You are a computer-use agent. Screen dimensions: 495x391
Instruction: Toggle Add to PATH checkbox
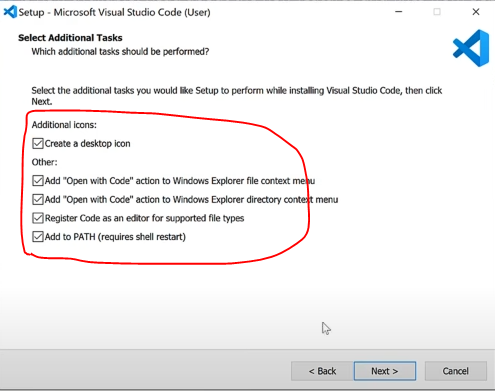[38, 237]
